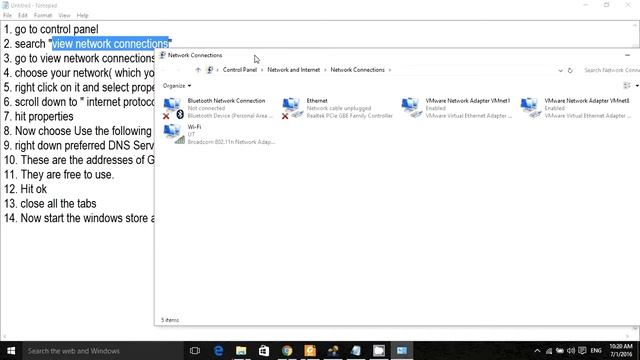Click Network Connections in the breadcrumb
640x360 pixels.
(x=358, y=70)
